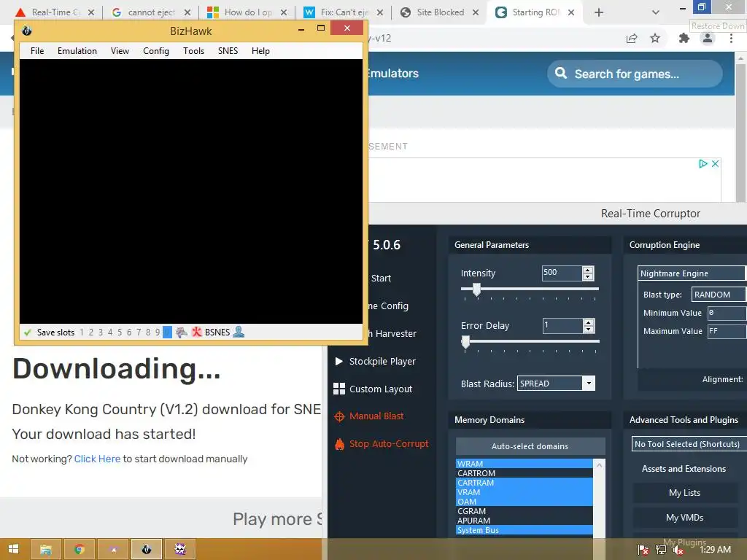Click the BizHawk title bar app icon

27,31
